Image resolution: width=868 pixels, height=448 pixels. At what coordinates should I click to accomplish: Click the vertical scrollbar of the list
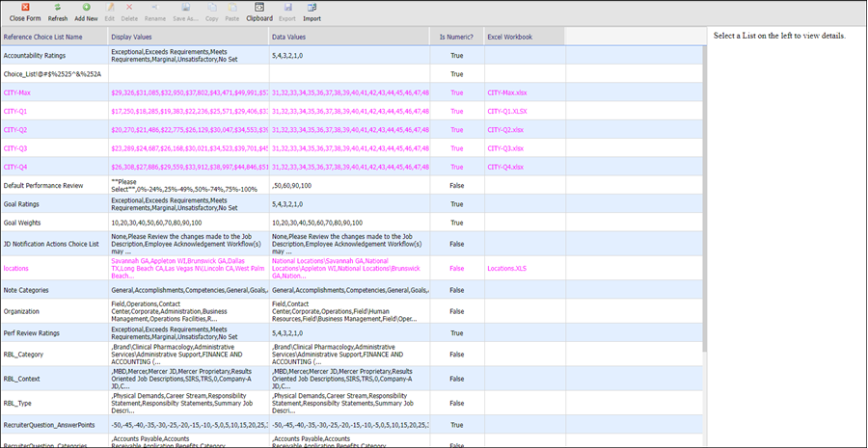(x=703, y=193)
